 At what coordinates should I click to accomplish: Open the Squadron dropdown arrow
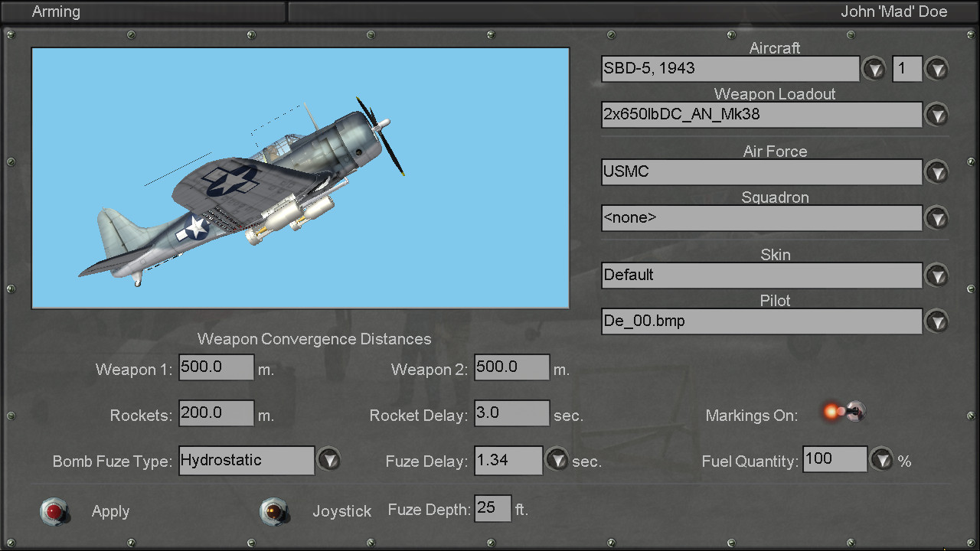click(936, 218)
